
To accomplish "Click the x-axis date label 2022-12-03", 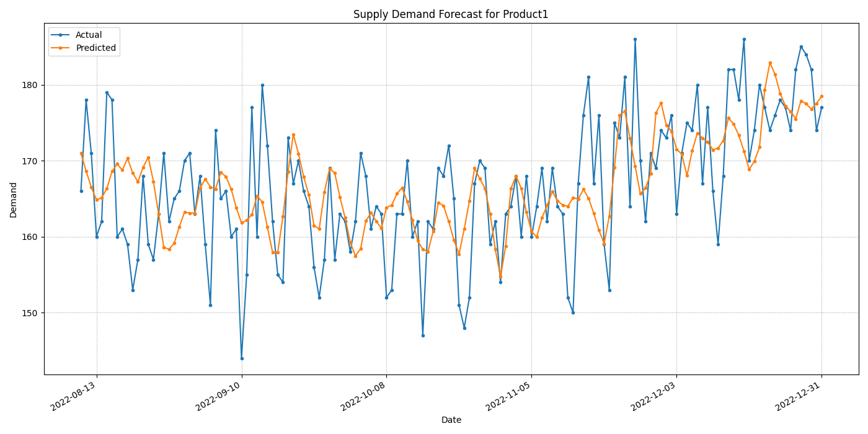I will coord(653,396).
